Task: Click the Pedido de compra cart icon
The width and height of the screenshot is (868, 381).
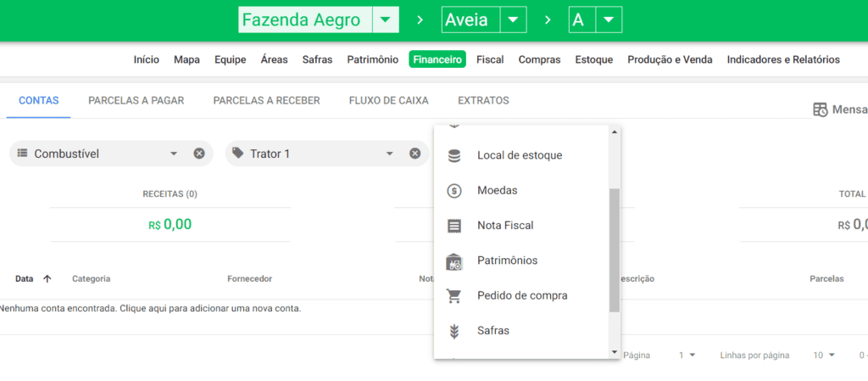Action: (454, 296)
